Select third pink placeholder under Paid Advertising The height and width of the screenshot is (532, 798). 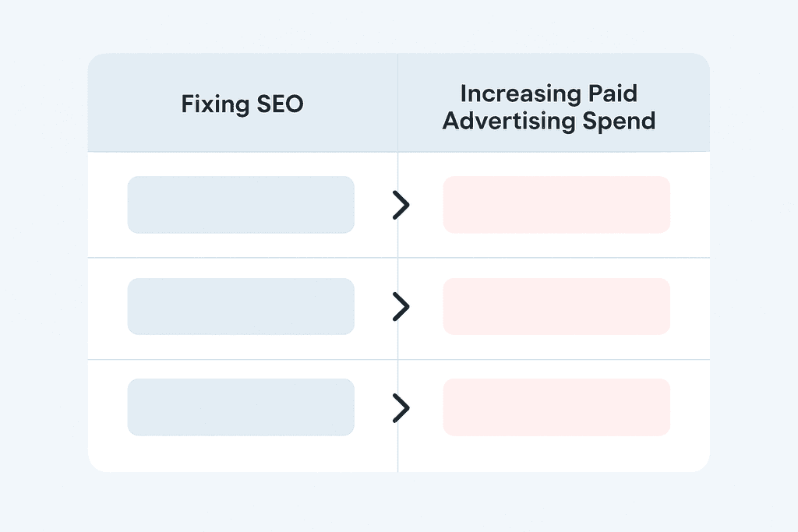556,407
